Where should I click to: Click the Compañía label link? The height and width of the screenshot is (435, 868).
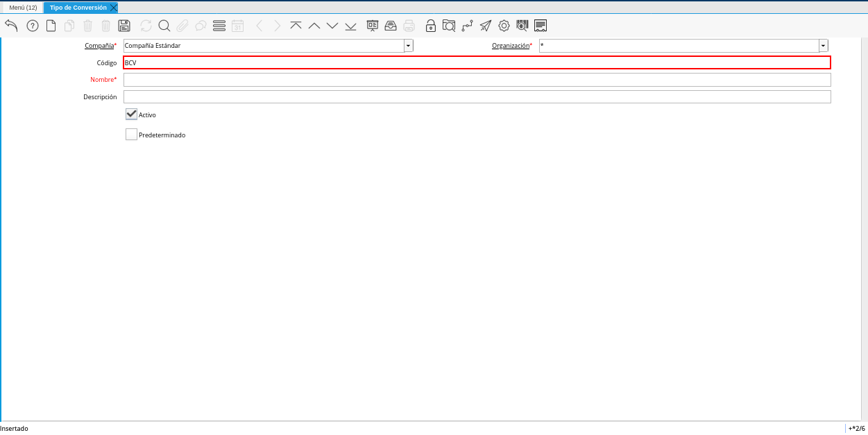(x=99, y=45)
